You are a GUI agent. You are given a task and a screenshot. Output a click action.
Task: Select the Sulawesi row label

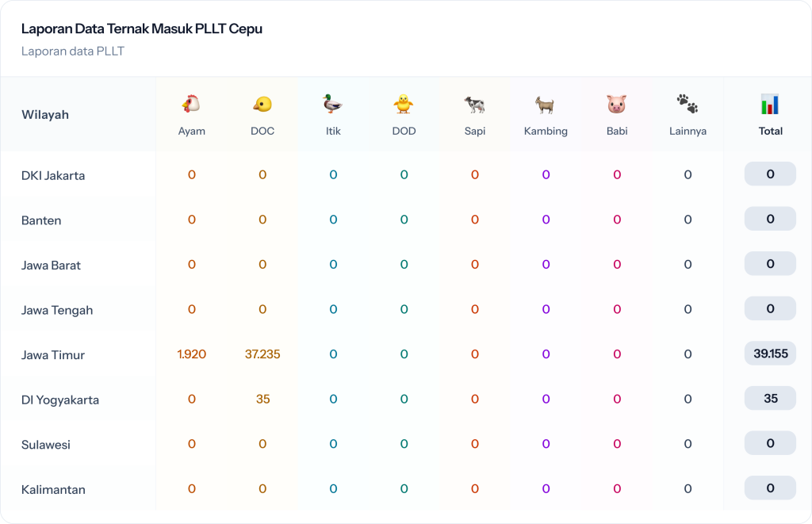(46, 445)
